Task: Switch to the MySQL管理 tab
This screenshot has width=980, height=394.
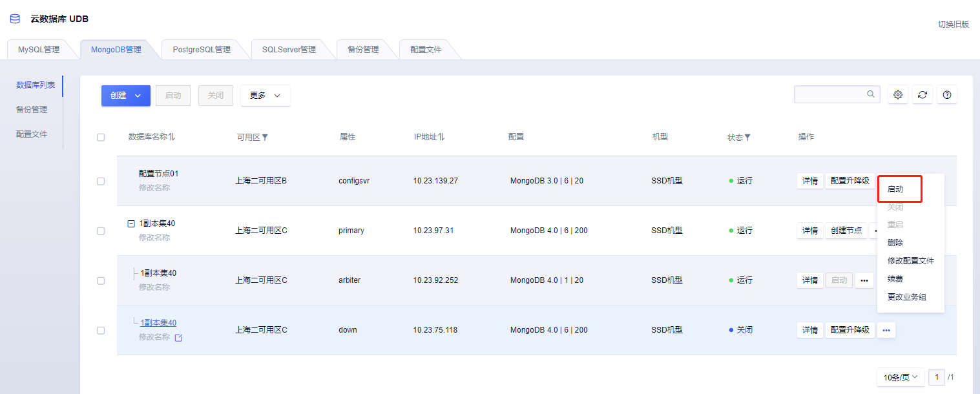Action: [40, 48]
